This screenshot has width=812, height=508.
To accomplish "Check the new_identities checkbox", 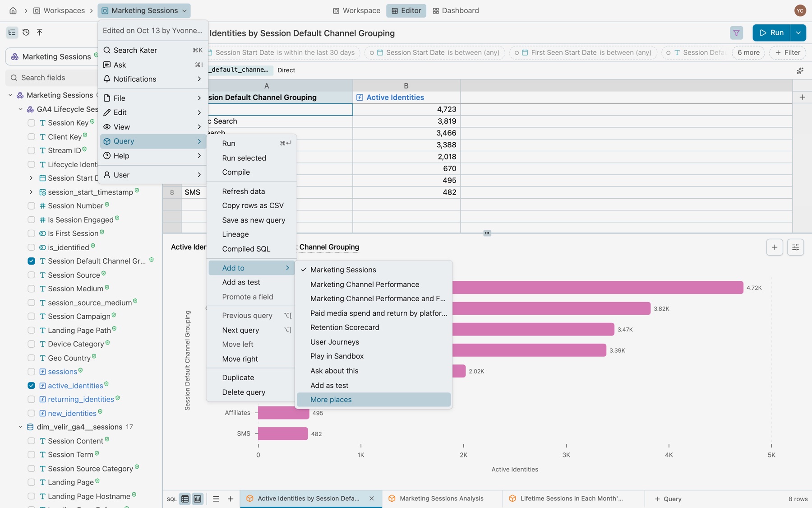I will [x=31, y=413].
